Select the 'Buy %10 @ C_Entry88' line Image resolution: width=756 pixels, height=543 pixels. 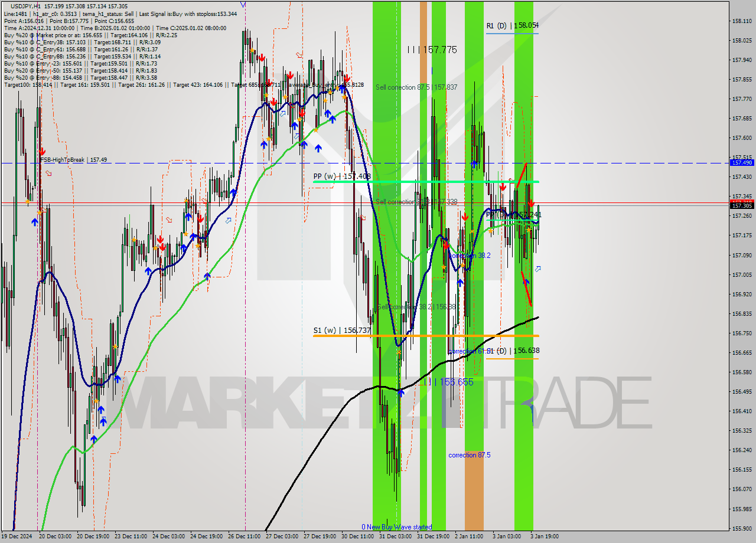[x=81, y=56]
